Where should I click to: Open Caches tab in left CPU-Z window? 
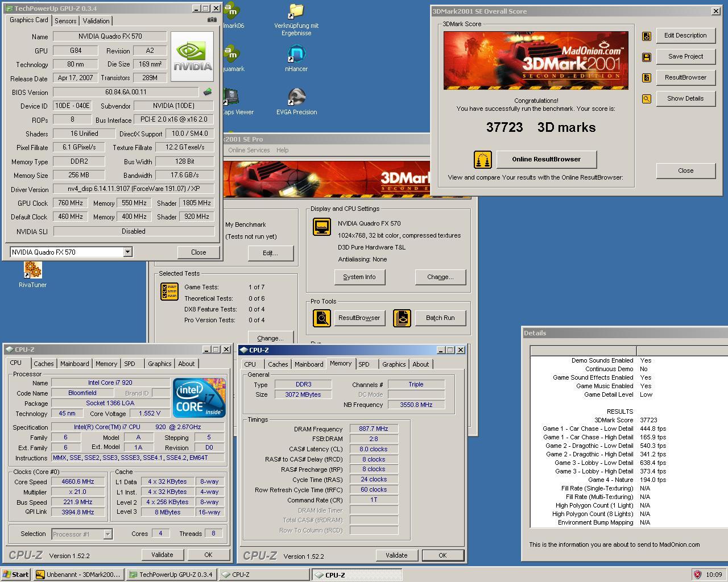(x=43, y=364)
